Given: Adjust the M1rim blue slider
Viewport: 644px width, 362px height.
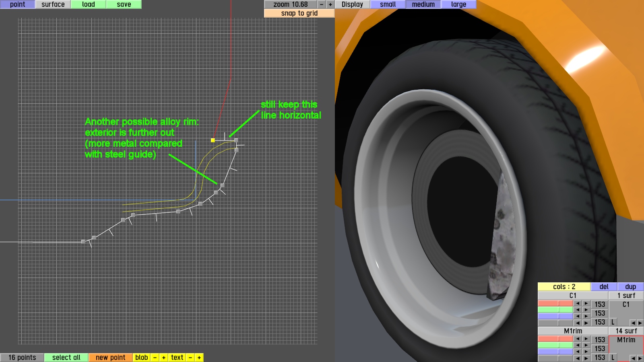Looking at the screenshot, I should click(x=555, y=352).
